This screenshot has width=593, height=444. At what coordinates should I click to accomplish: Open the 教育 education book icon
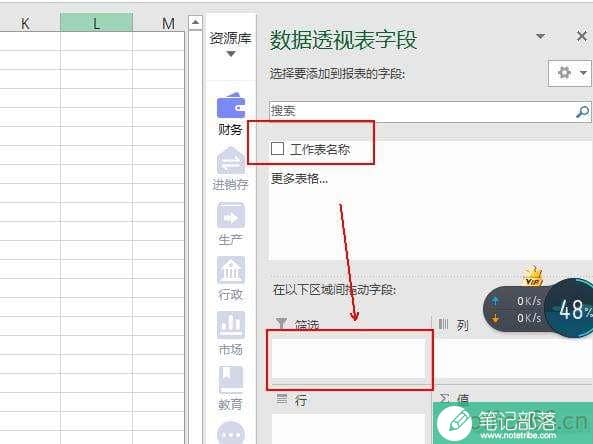pos(230,380)
